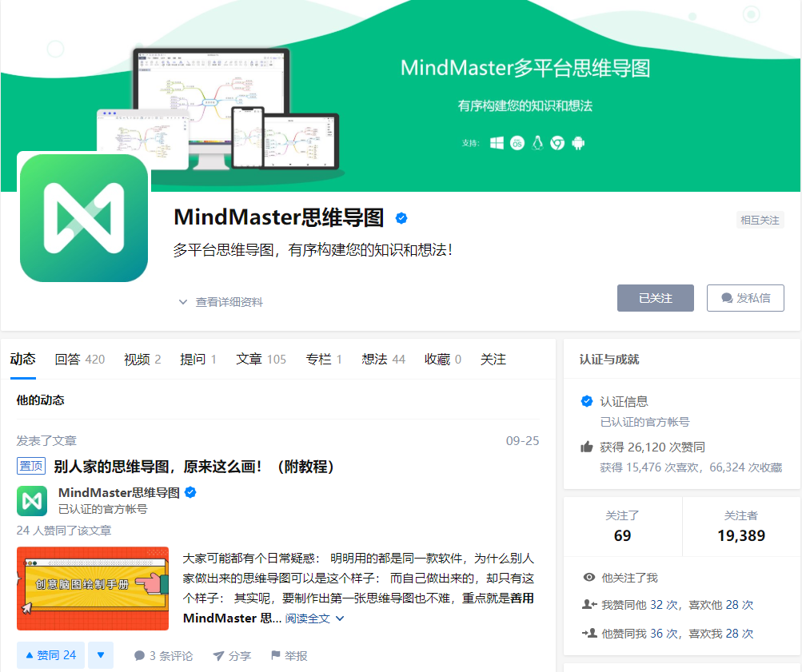Open the 关注者 19,389 followers list
Image resolution: width=802 pixels, height=672 pixels.
[x=741, y=526]
